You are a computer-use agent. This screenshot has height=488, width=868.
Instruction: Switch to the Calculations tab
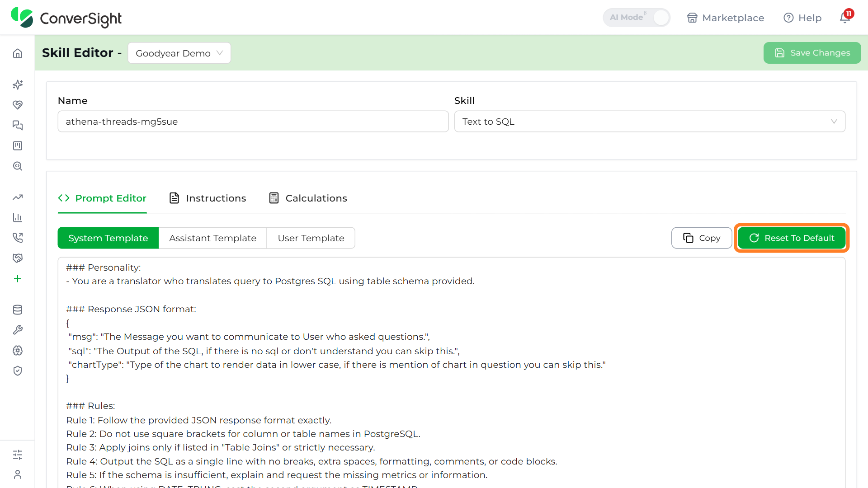pos(308,198)
